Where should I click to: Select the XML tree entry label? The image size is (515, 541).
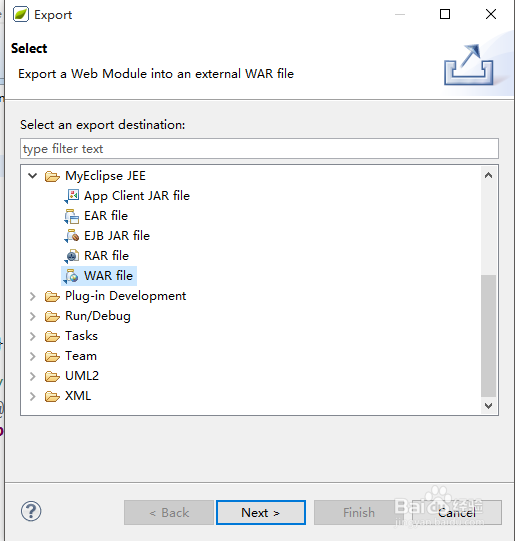tap(78, 396)
